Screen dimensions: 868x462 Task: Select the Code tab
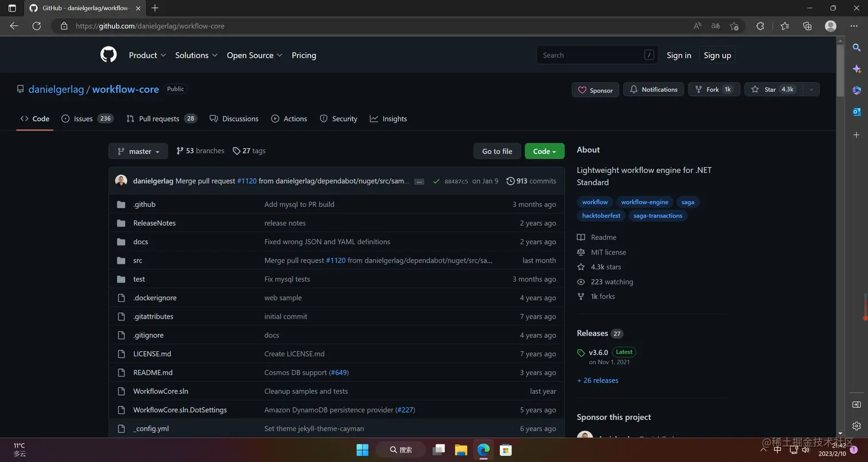coord(35,118)
